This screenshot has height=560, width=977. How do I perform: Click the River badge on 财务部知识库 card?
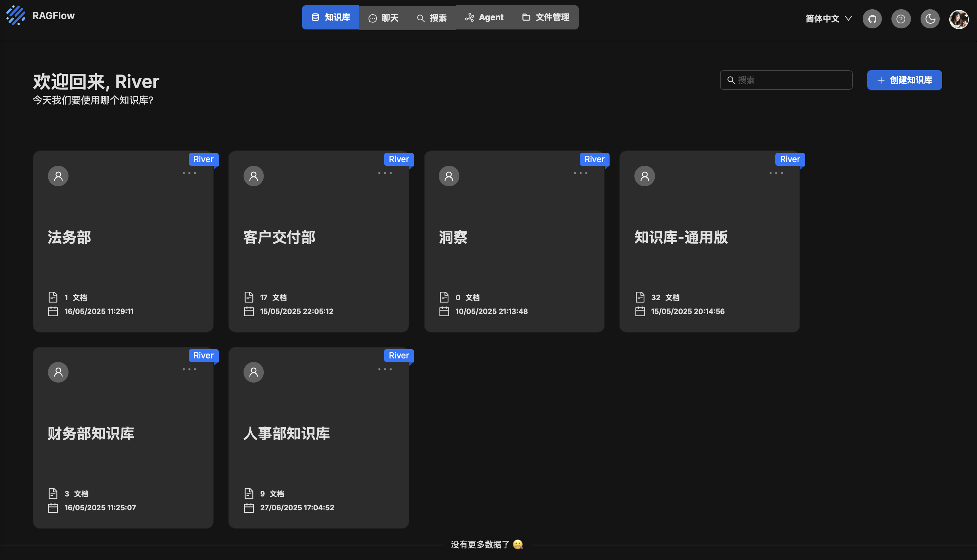[x=203, y=355]
